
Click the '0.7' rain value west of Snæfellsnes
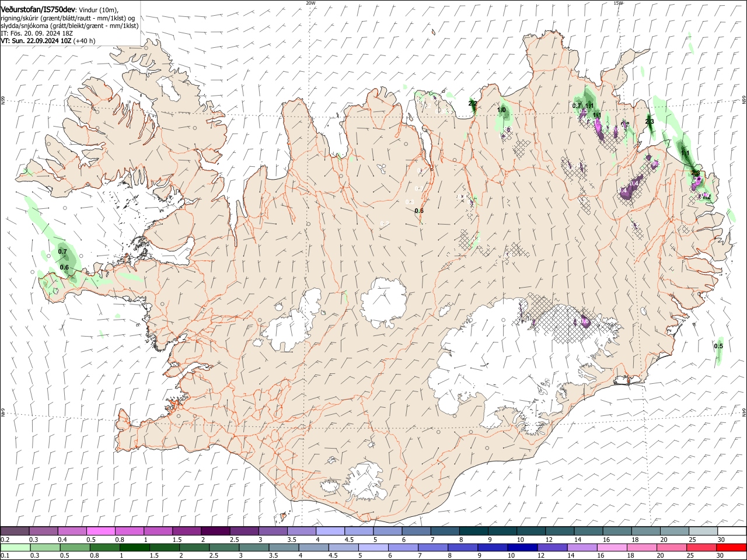tap(63, 251)
